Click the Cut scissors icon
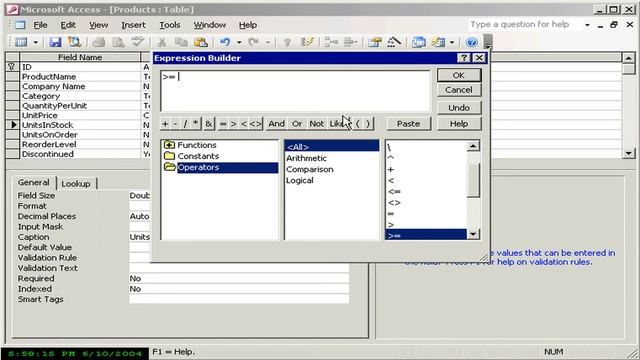Image resolution: width=640 pixels, height=360 pixels. point(162,42)
